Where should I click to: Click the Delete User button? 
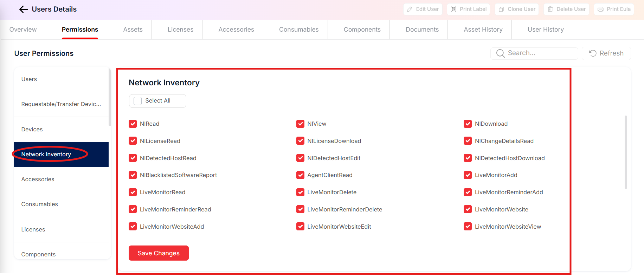point(567,9)
